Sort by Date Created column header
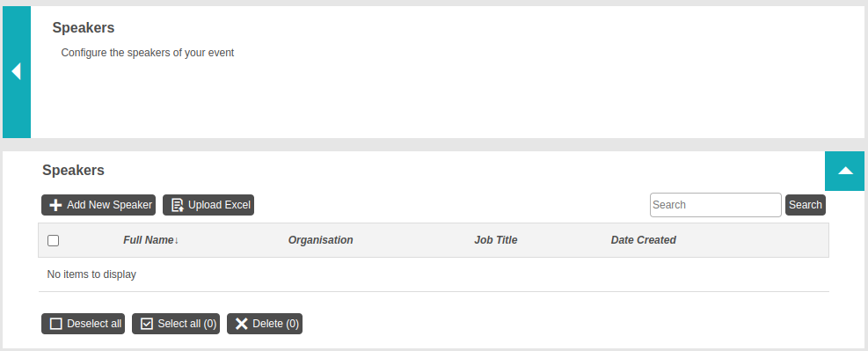 tap(643, 240)
